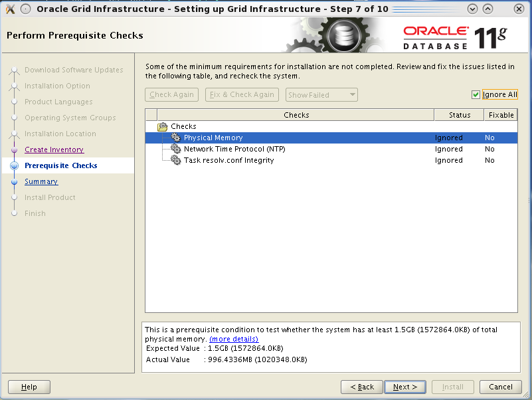Click Ignored status of Physical Memory
Image resolution: width=532 pixels, height=400 pixels.
(448, 138)
